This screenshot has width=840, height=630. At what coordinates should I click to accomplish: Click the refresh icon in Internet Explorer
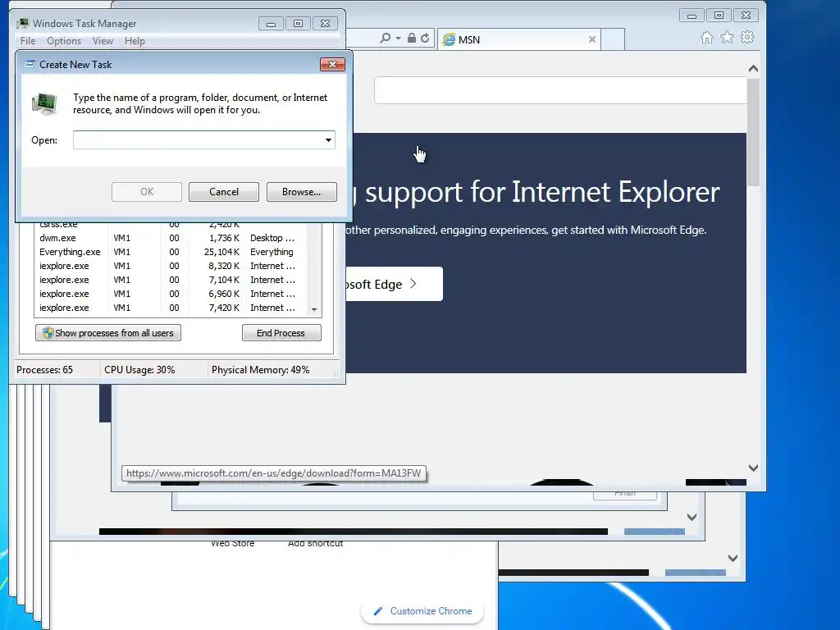tap(425, 38)
